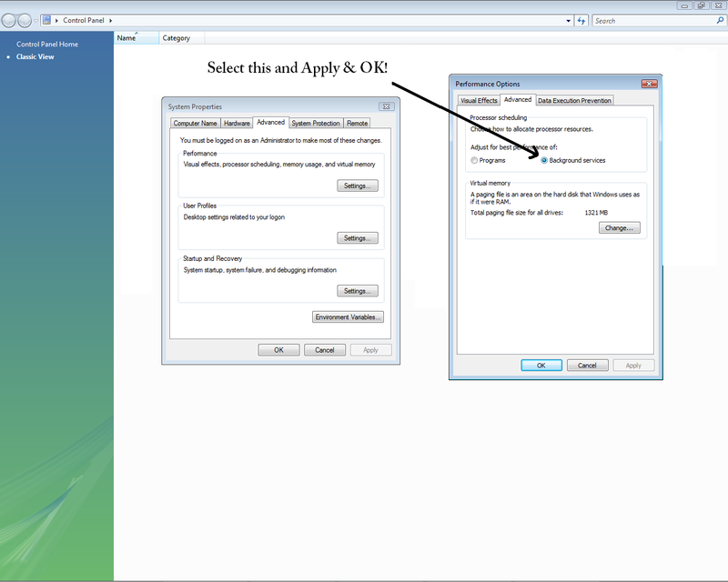Open Performance Settings button

(x=358, y=186)
